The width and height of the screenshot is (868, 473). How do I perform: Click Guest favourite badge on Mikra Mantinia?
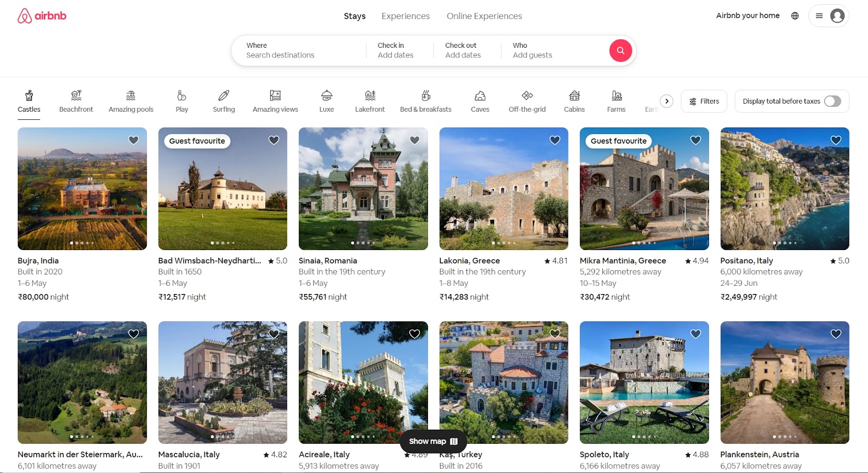click(x=618, y=141)
